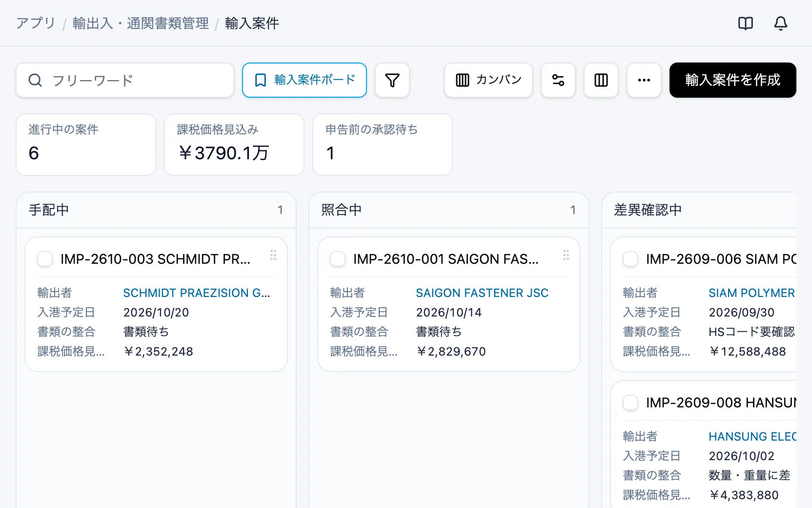Open the SAIGON FASTENER JSC exporter link
This screenshot has width=812, height=508.
[x=482, y=293]
